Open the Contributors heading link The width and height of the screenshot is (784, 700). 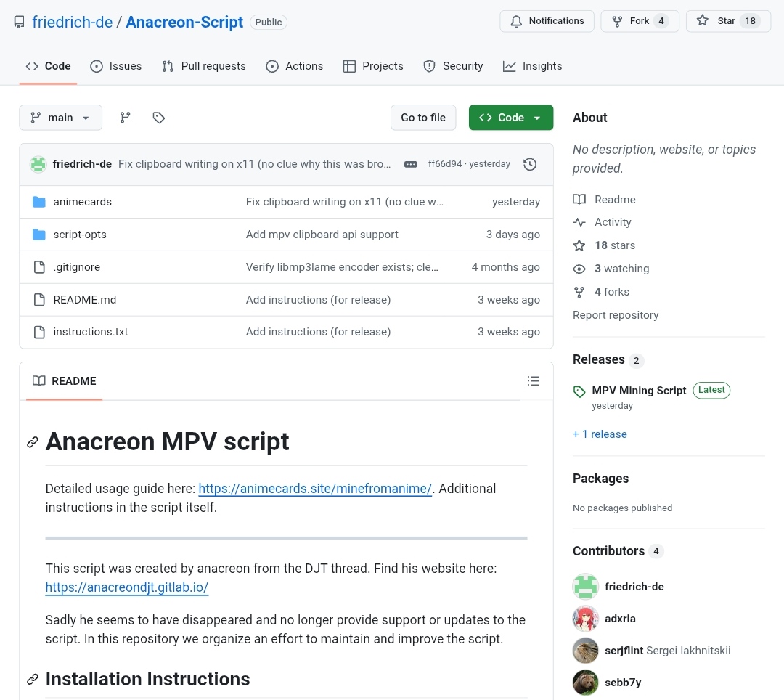click(618, 551)
